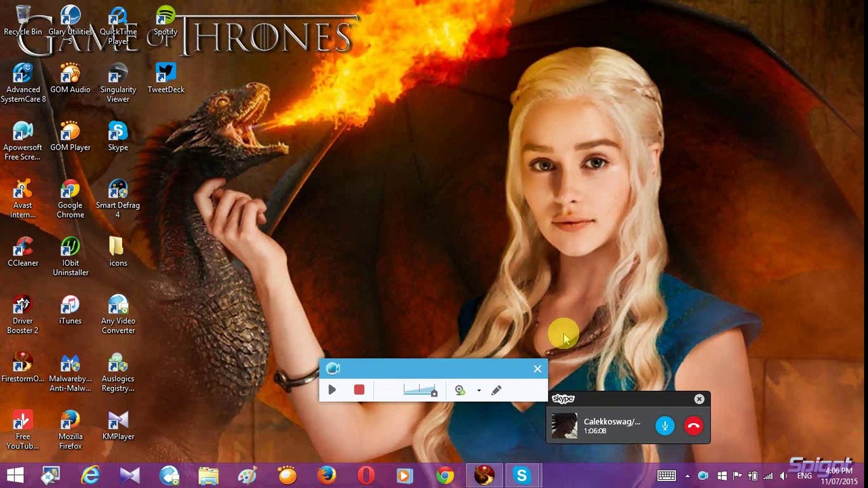Select the 'icons' folder on the desktop

(118, 251)
